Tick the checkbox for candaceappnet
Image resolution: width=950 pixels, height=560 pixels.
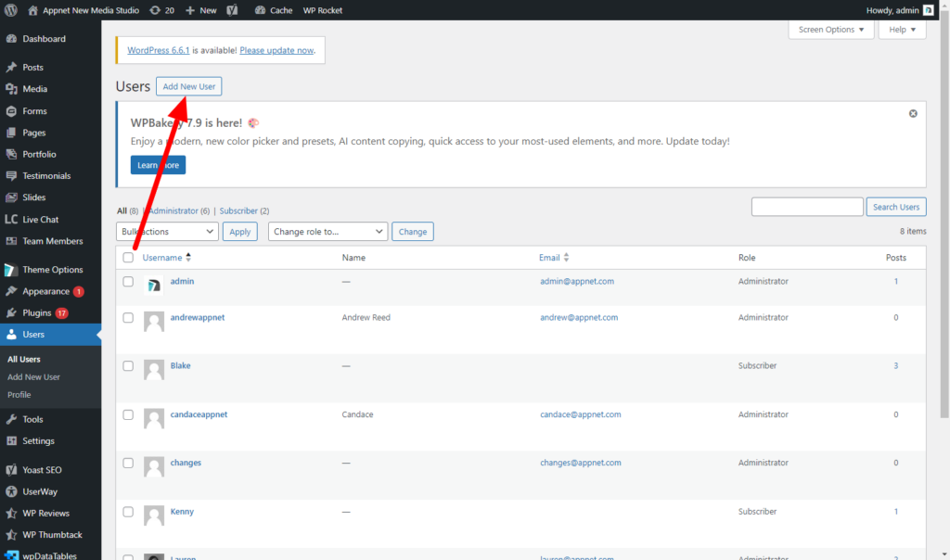click(x=128, y=414)
